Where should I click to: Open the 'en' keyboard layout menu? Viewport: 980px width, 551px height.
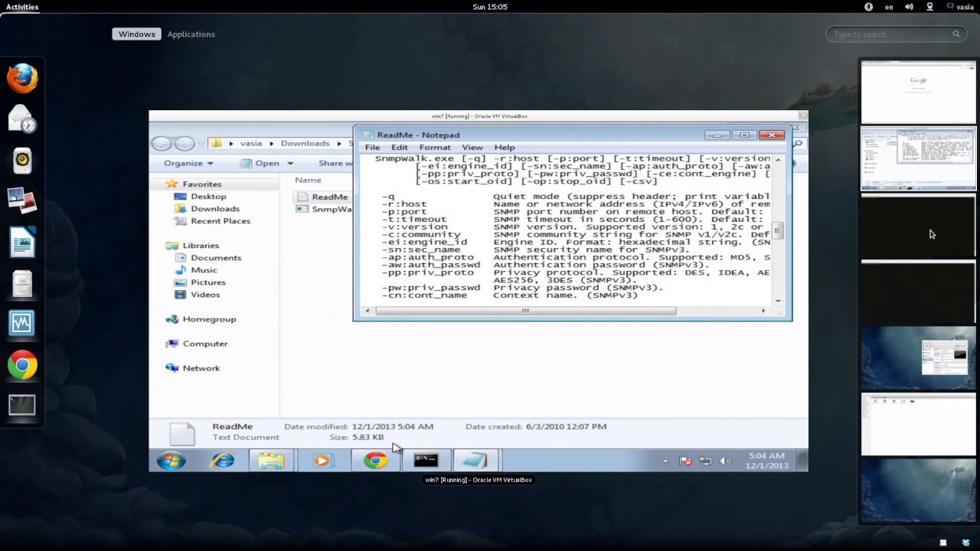coord(889,7)
